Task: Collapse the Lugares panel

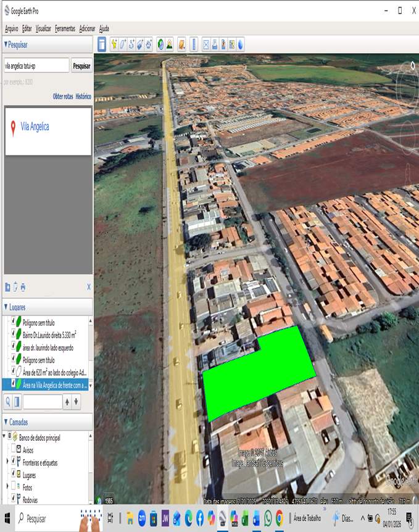Action: 6,307
